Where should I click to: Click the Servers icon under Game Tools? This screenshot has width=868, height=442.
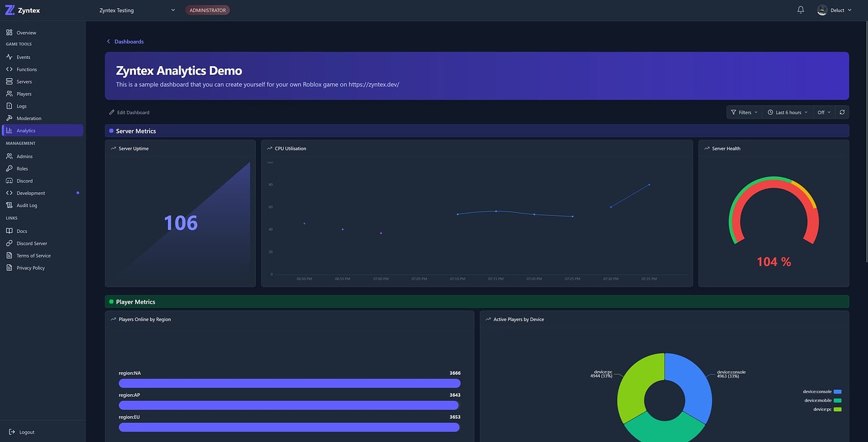coord(9,81)
